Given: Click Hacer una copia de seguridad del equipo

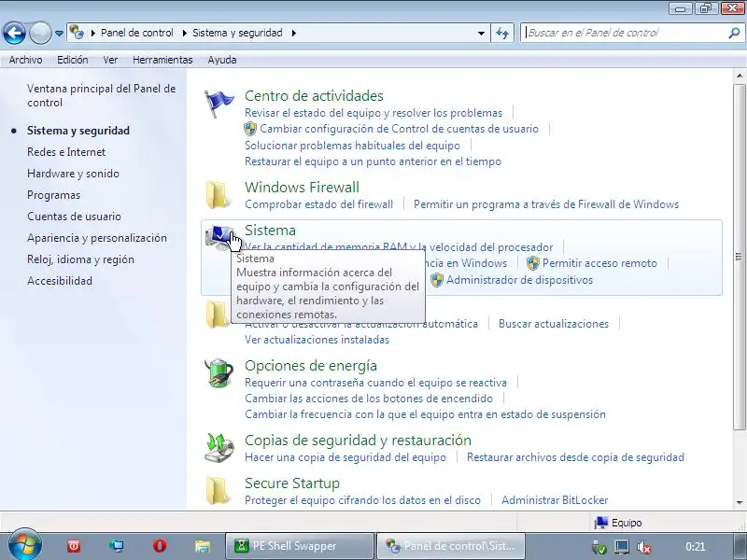Looking at the screenshot, I should tap(345, 457).
